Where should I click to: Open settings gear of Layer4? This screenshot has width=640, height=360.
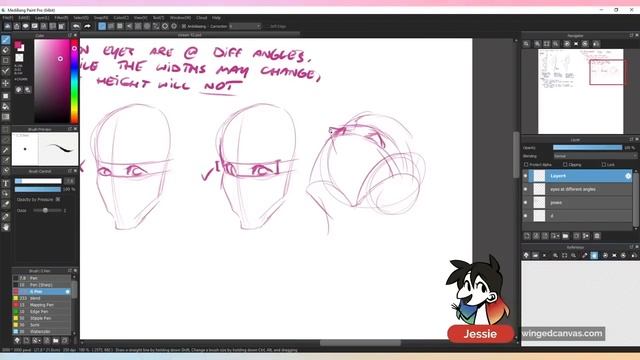pyautogui.click(x=628, y=176)
